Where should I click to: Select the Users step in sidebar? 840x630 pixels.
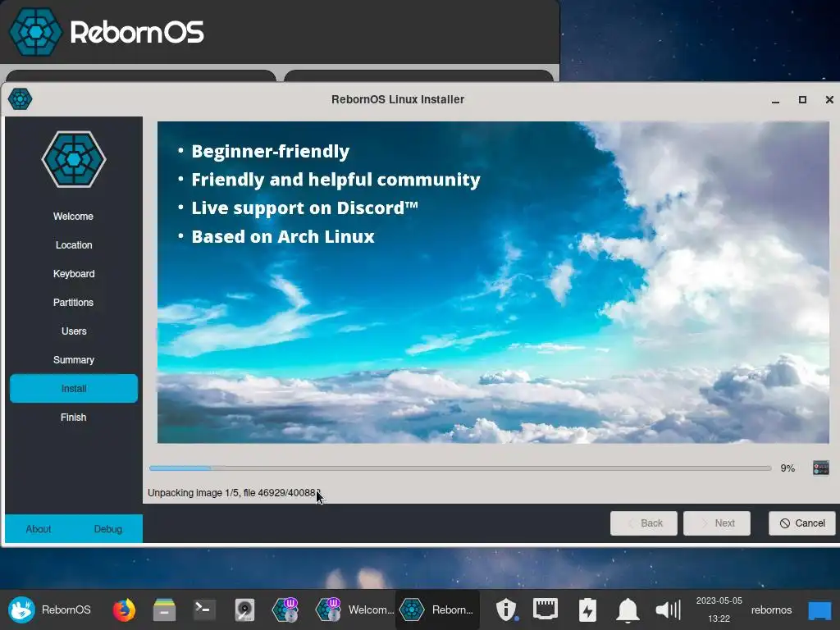point(74,331)
